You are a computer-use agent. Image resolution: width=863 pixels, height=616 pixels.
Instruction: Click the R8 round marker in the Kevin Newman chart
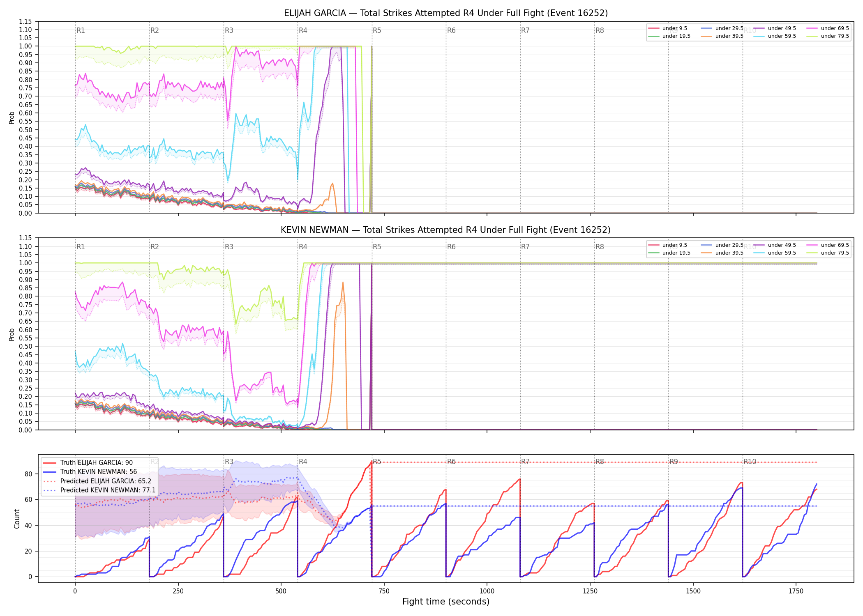pos(600,247)
